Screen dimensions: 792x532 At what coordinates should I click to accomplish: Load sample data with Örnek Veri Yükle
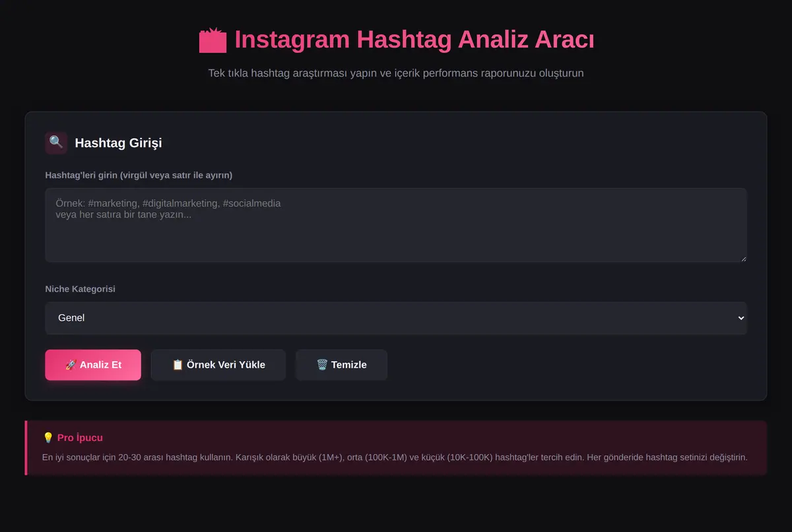click(218, 365)
